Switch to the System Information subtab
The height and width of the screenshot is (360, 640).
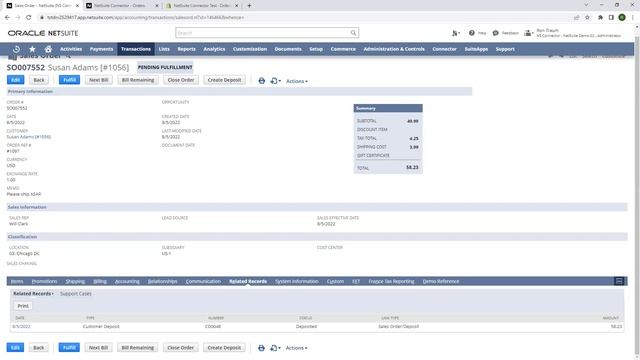point(297,281)
